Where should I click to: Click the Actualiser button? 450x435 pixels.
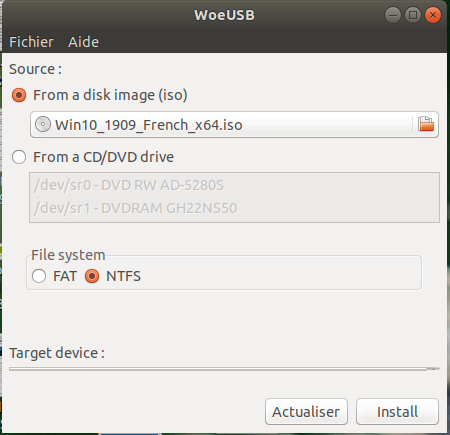[306, 412]
